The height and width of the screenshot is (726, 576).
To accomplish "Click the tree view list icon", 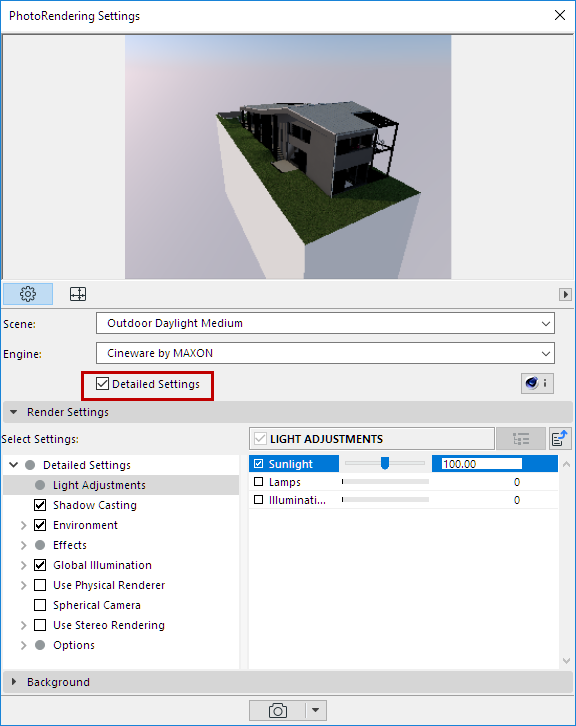I will point(521,438).
